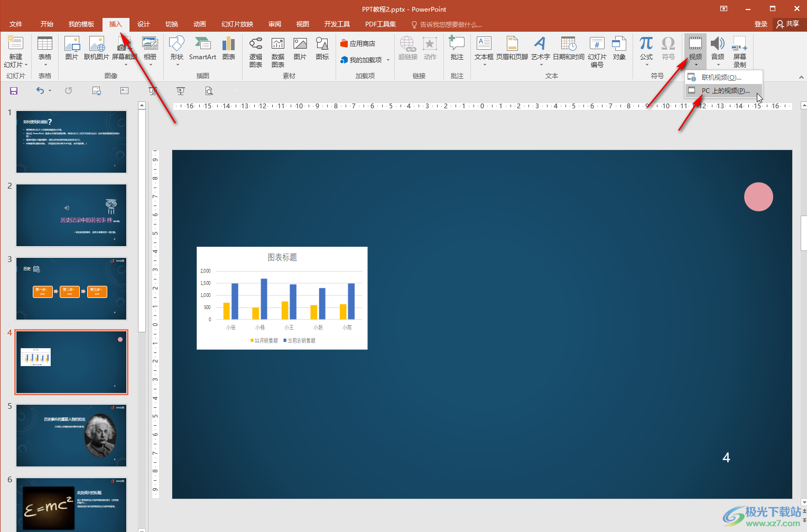
Task: Switch to the 切换 Transitions tab
Action: click(x=172, y=24)
